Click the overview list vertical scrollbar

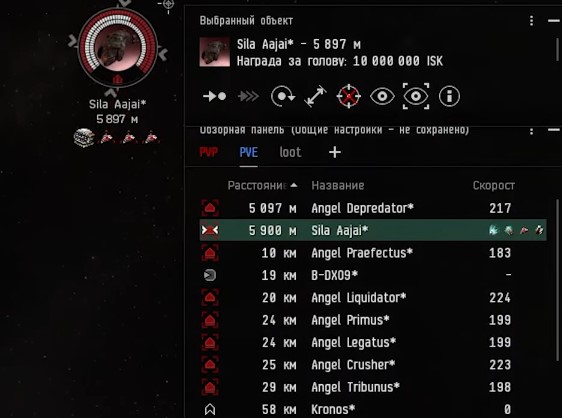557,280
